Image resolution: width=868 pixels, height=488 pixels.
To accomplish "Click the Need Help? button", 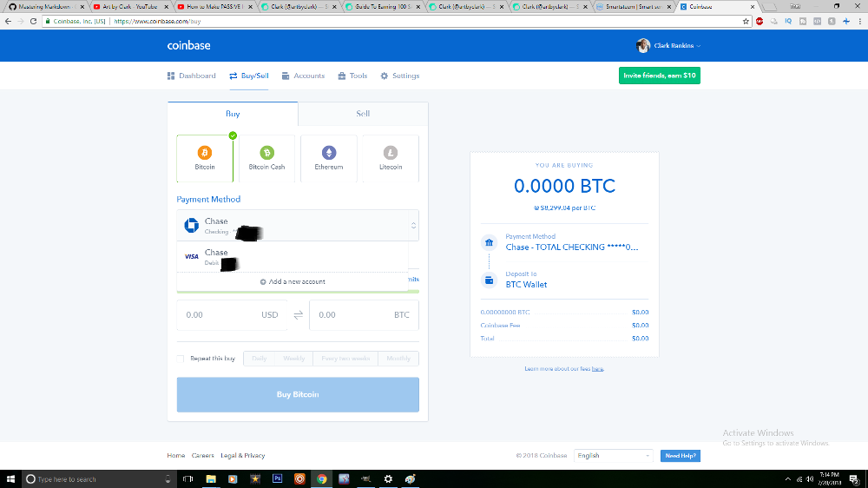I will click(x=681, y=456).
